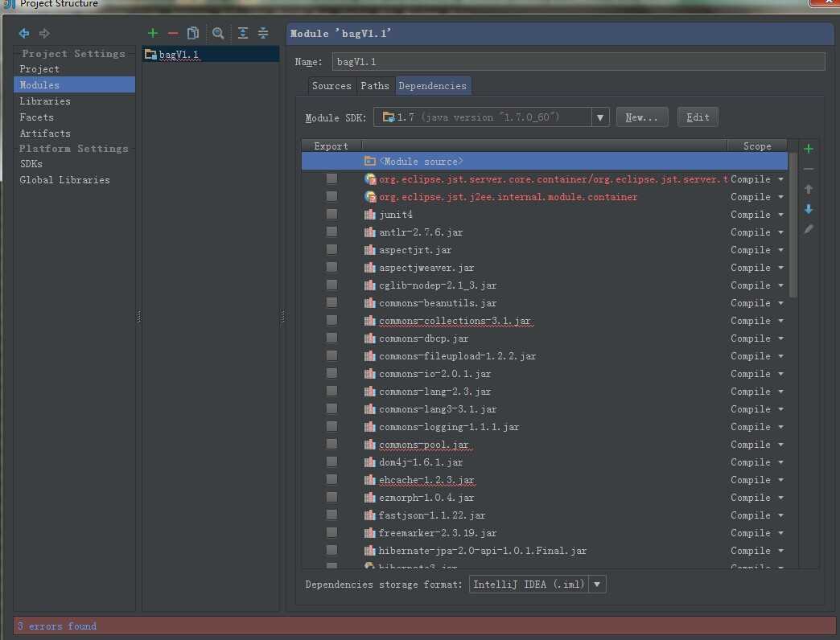Click the commons-dbcp.jar library icon
This screenshot has width=840, height=640.
coord(369,338)
